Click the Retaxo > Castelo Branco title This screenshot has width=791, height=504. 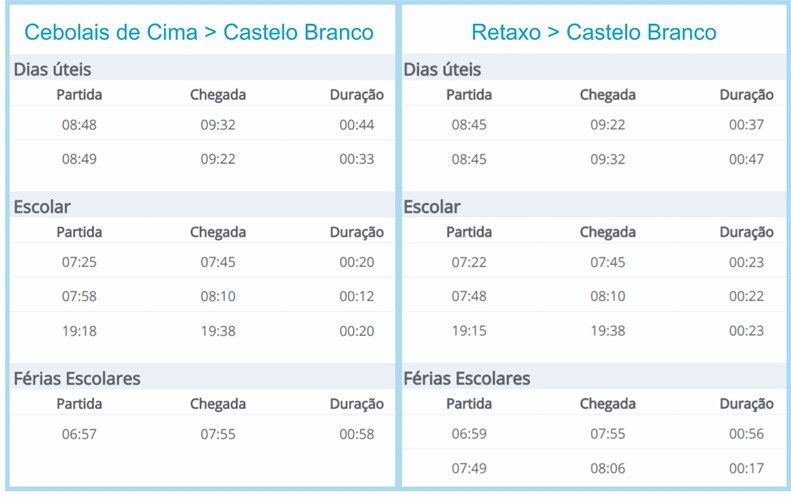[x=594, y=32]
